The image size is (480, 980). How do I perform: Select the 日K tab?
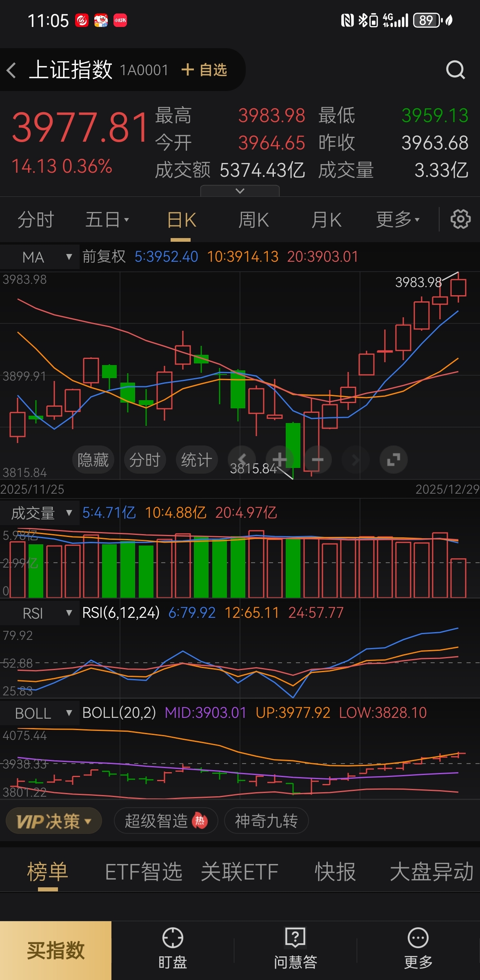(x=181, y=220)
